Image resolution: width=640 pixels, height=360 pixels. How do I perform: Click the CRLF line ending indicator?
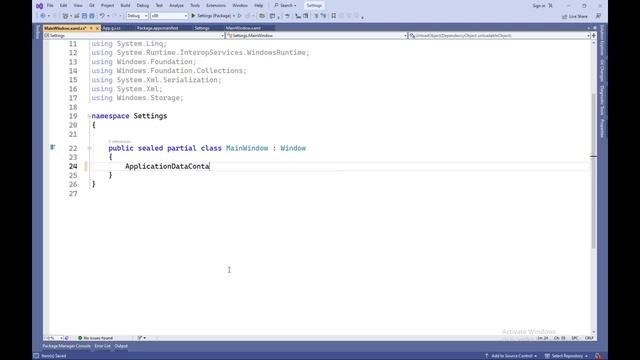pyautogui.click(x=589, y=338)
